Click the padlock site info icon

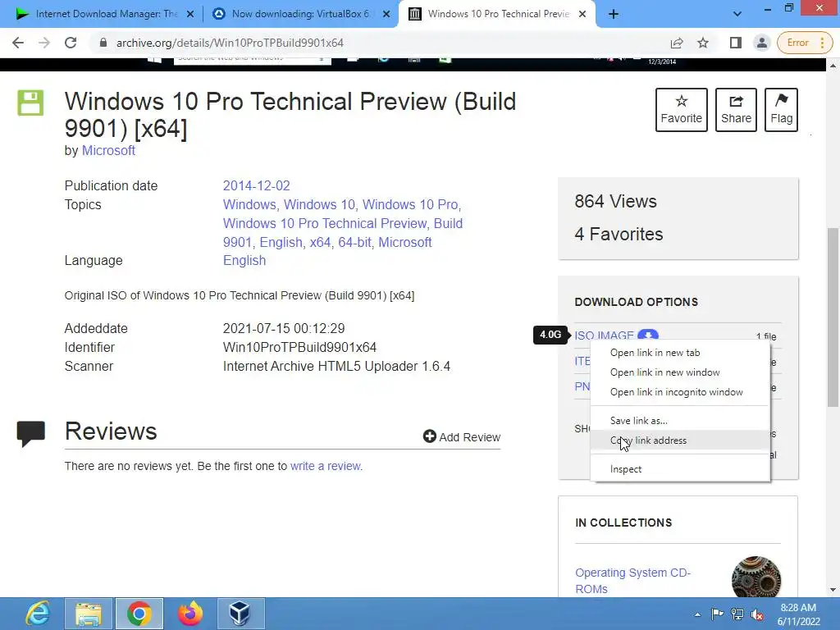tap(103, 43)
